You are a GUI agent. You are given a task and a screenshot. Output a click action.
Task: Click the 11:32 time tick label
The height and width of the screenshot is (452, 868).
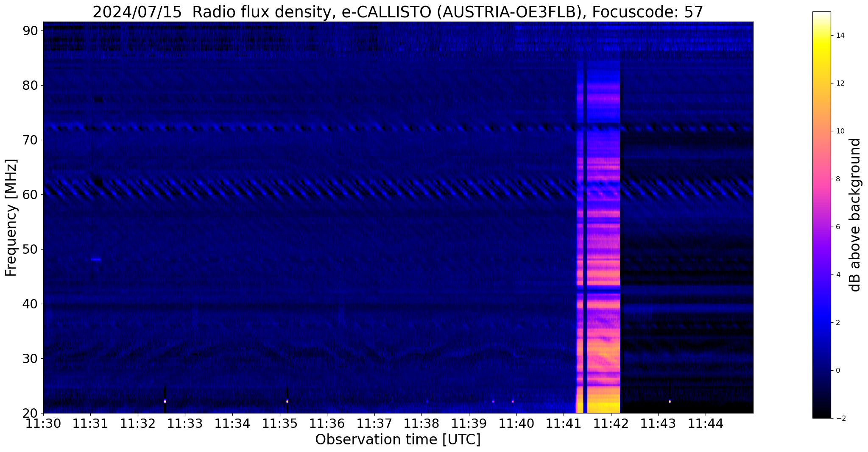coord(138,424)
